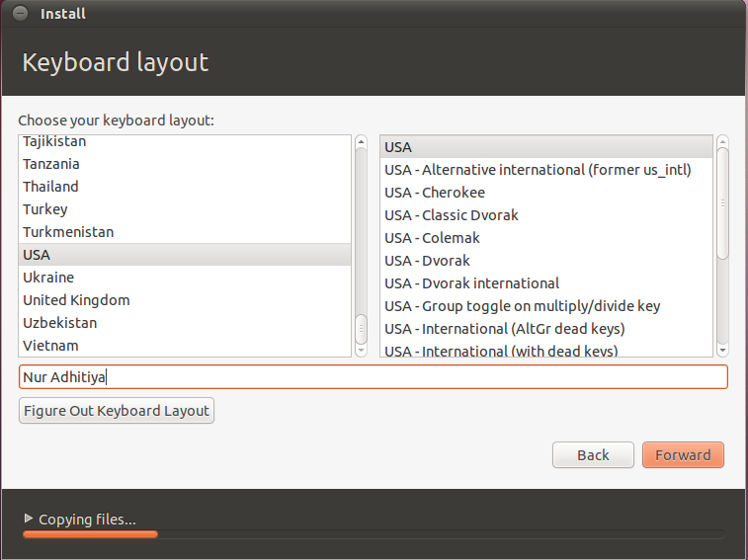The image size is (748, 560).
Task: Select Tajikistan in the country list
Action: tap(185, 141)
